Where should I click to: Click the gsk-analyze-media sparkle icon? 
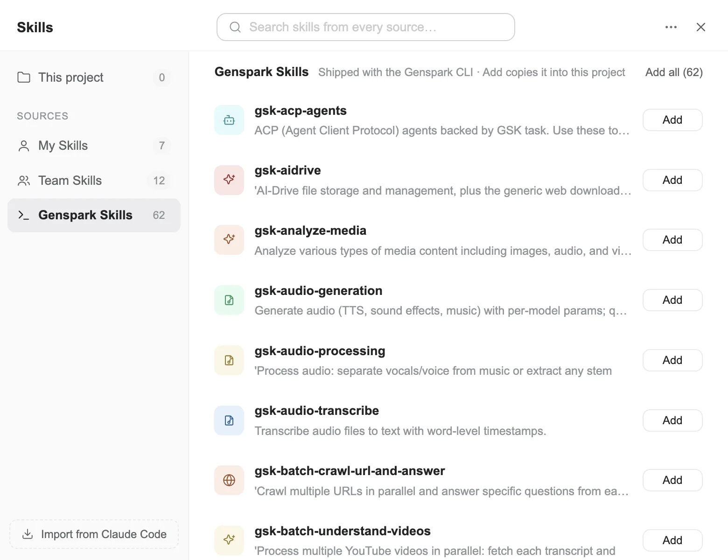pos(229,240)
